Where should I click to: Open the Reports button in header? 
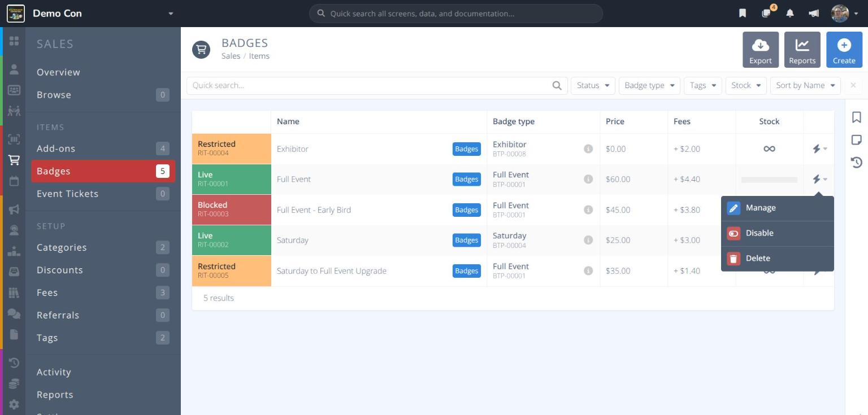(802, 50)
